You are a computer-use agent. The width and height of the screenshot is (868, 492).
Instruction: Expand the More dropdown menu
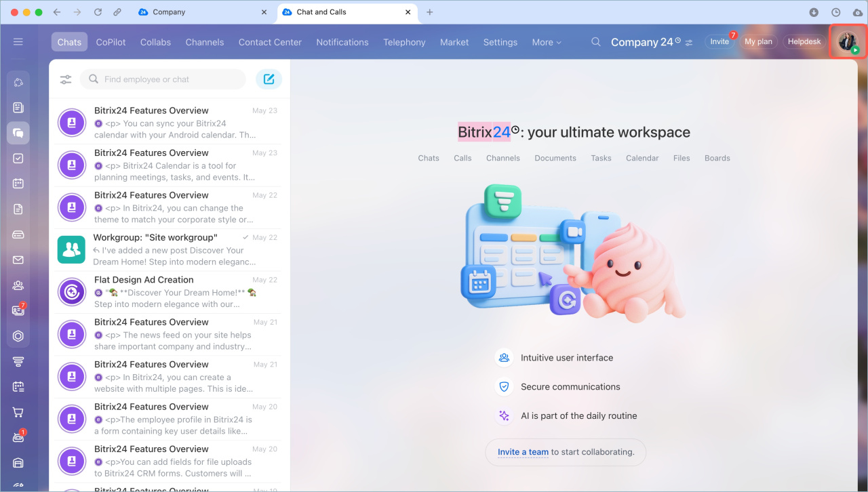pos(547,42)
